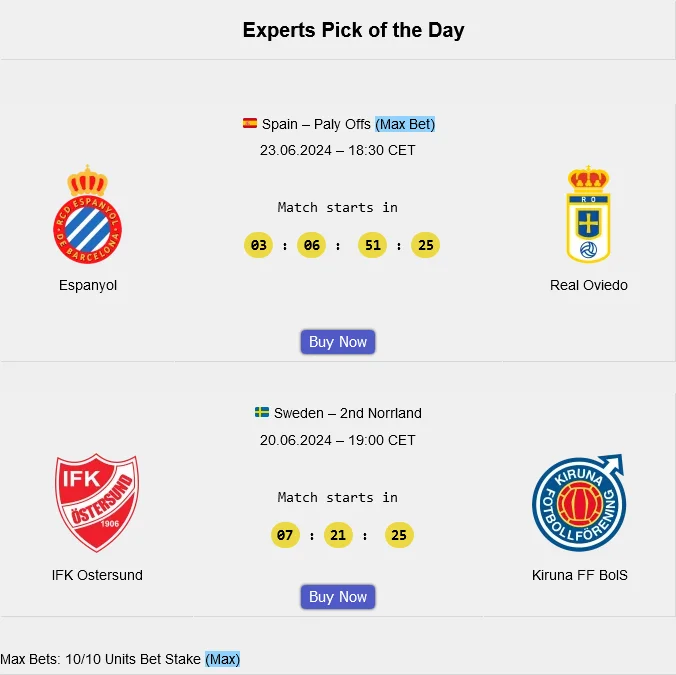Click the "Sweden – 2nd Norrland" league label
676x675 pixels.
(348, 413)
